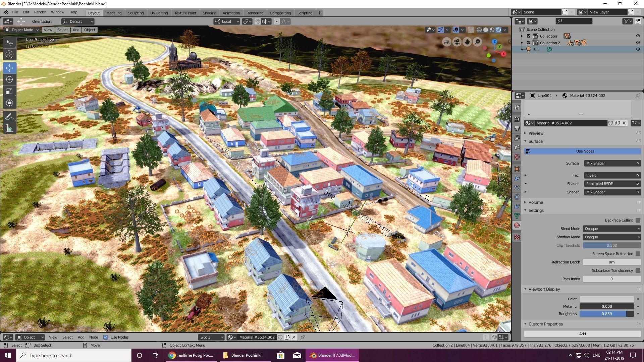Switch to orthographic with the grid icon
Image resolution: width=644 pixels, height=362 pixels.
[x=446, y=42]
